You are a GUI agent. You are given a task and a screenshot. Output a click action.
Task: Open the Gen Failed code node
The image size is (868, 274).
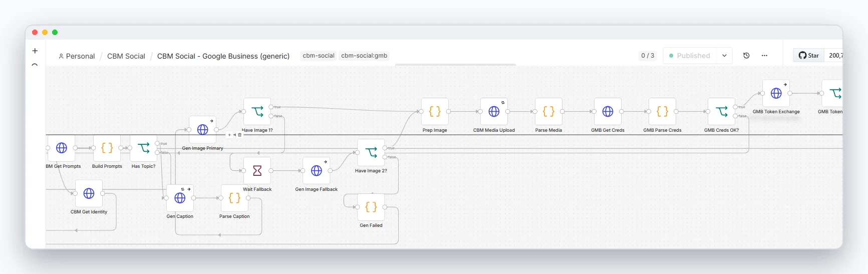click(371, 207)
